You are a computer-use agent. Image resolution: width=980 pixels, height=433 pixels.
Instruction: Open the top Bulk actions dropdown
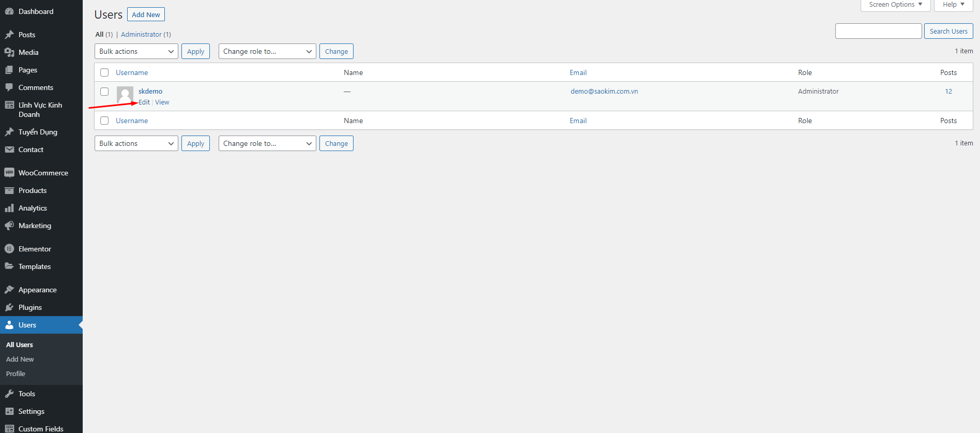(x=136, y=51)
